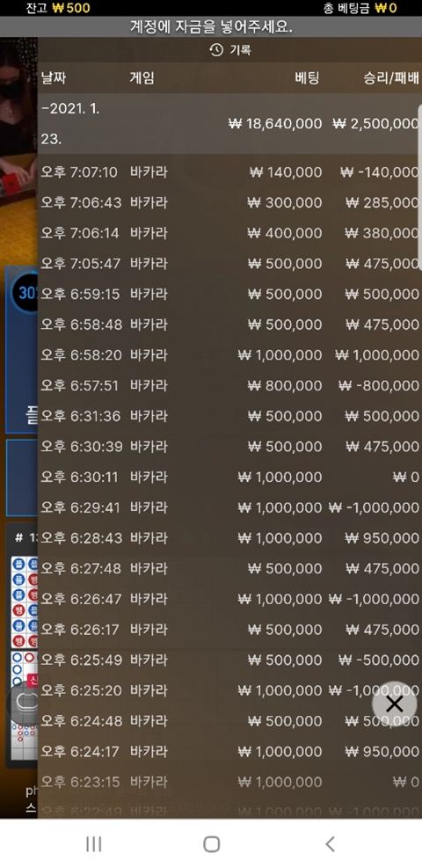Tap the deposit funds banner message
This screenshot has width=422, height=868.
[211, 26]
